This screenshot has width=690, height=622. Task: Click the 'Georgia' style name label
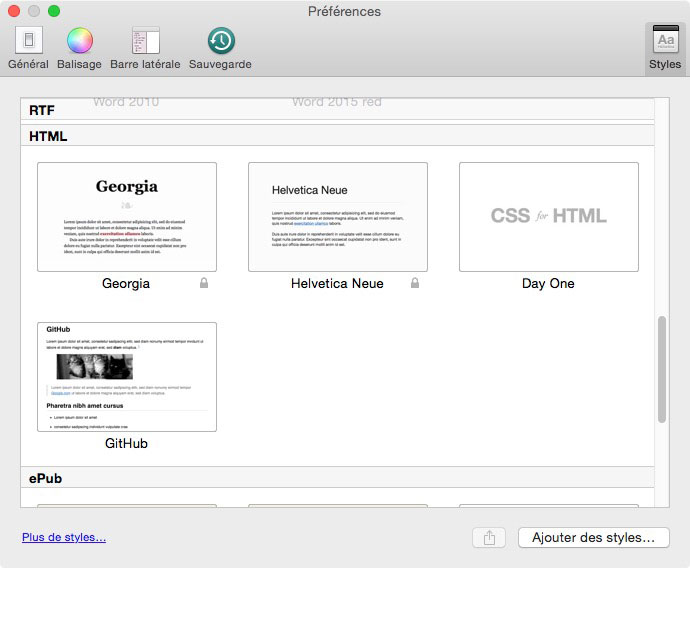(x=126, y=283)
